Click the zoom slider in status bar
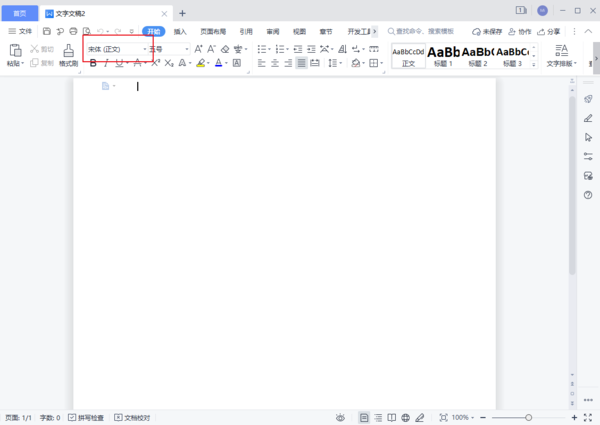 point(528,417)
